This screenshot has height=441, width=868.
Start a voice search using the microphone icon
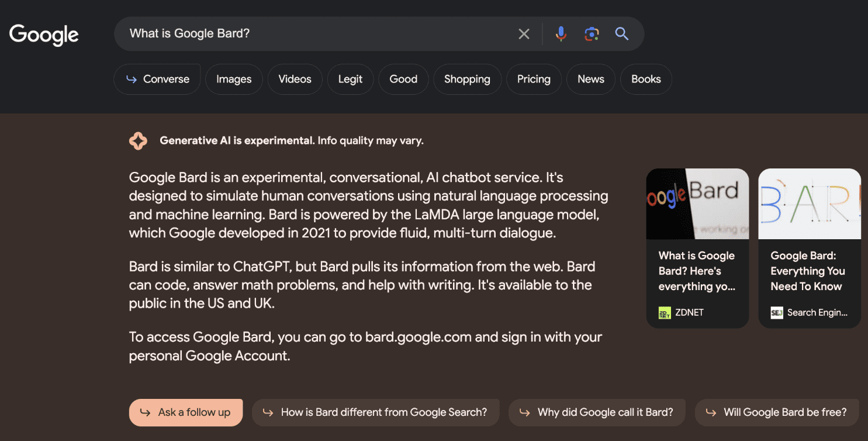pos(561,33)
